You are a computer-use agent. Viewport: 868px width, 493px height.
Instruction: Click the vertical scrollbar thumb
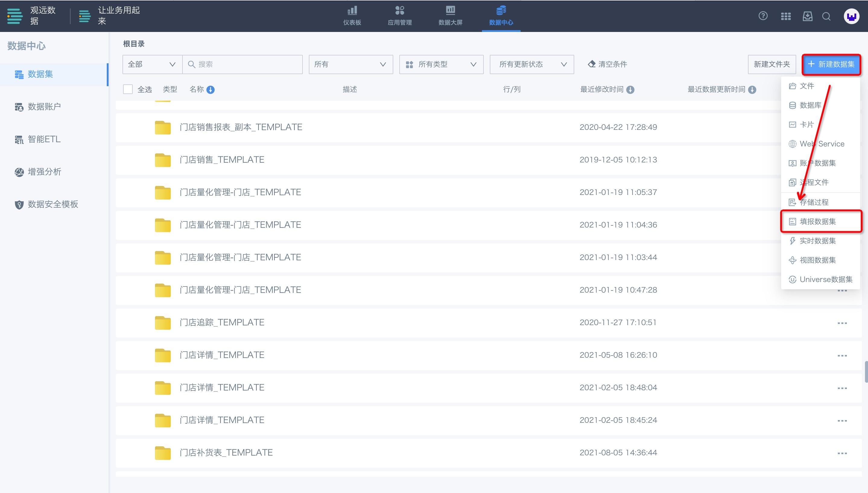pos(866,372)
